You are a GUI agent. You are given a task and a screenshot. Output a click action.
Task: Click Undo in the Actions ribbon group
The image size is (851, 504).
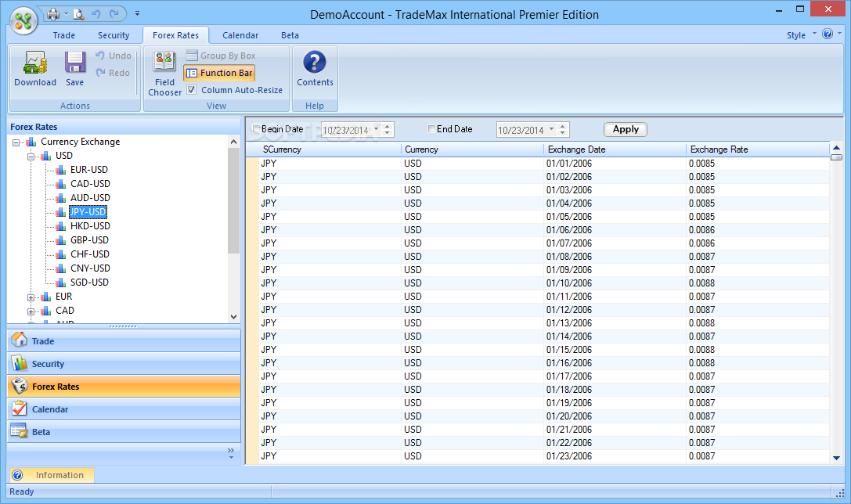tap(114, 56)
